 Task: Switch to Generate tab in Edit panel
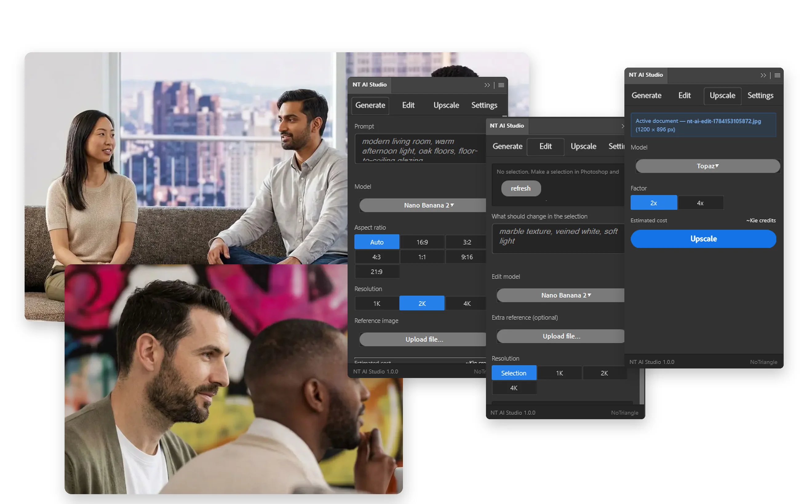(507, 146)
